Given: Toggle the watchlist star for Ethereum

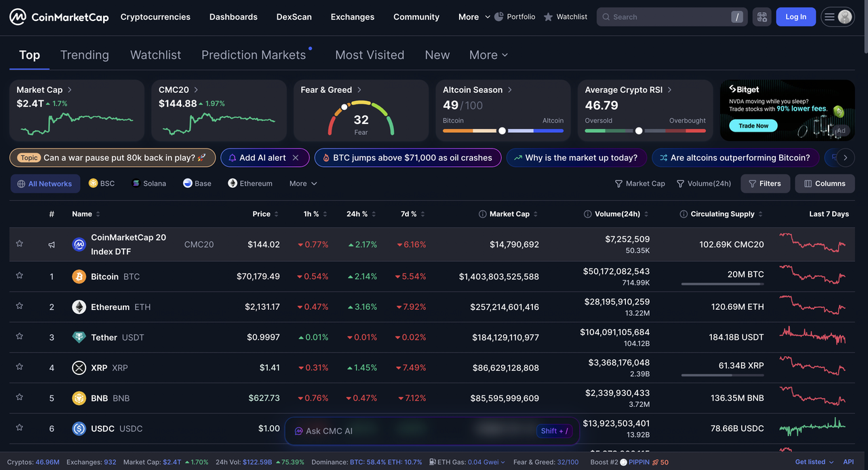Looking at the screenshot, I should click(20, 306).
